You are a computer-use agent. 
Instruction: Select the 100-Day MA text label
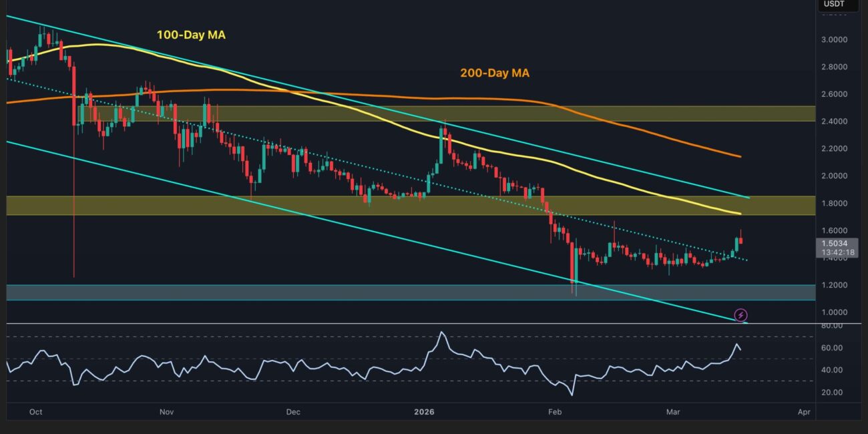point(191,35)
